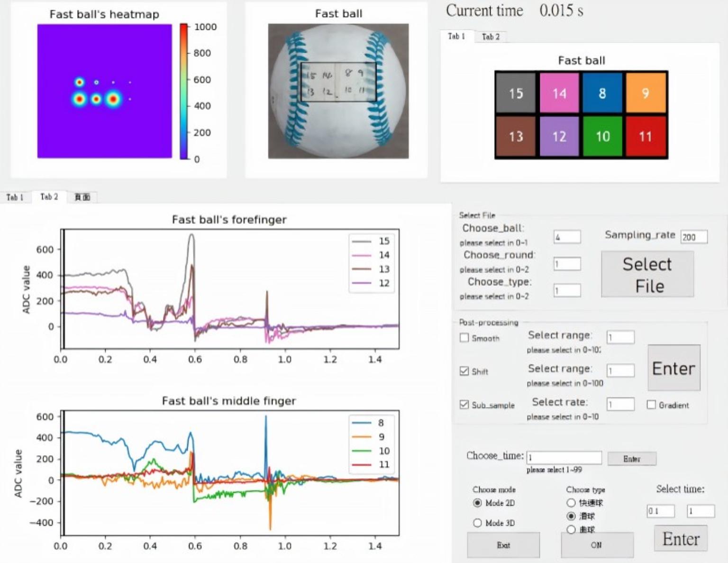Switch to Tab 2 above sensor grid
This screenshot has height=563, width=728.
pyautogui.click(x=491, y=37)
